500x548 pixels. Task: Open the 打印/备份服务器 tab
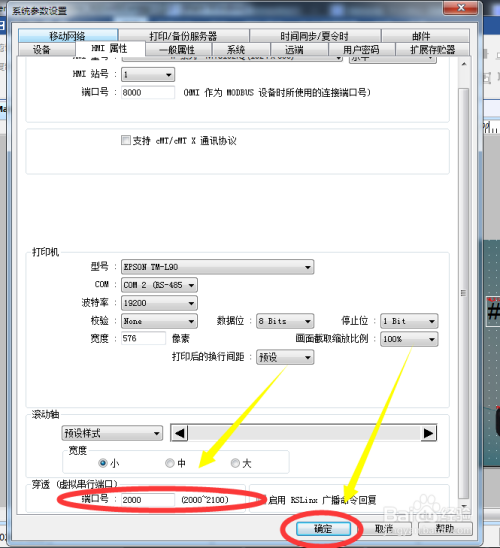(x=183, y=36)
